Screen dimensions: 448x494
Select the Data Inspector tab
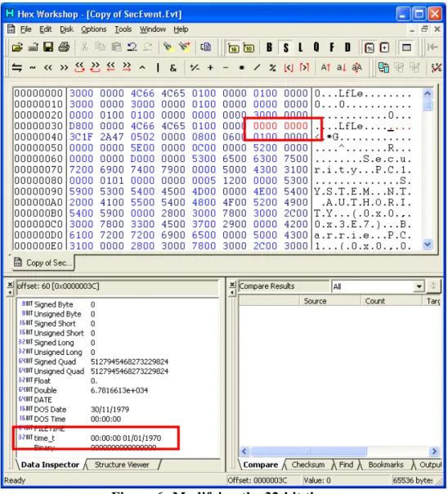click(50, 465)
